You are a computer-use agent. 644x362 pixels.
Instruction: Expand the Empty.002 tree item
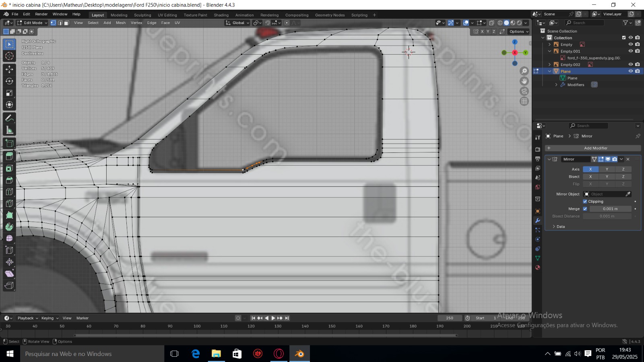(x=549, y=64)
